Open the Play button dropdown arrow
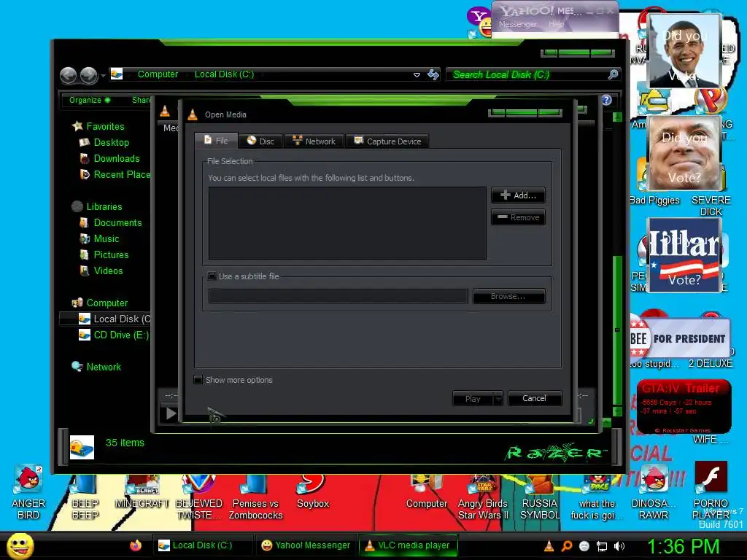 pos(498,399)
